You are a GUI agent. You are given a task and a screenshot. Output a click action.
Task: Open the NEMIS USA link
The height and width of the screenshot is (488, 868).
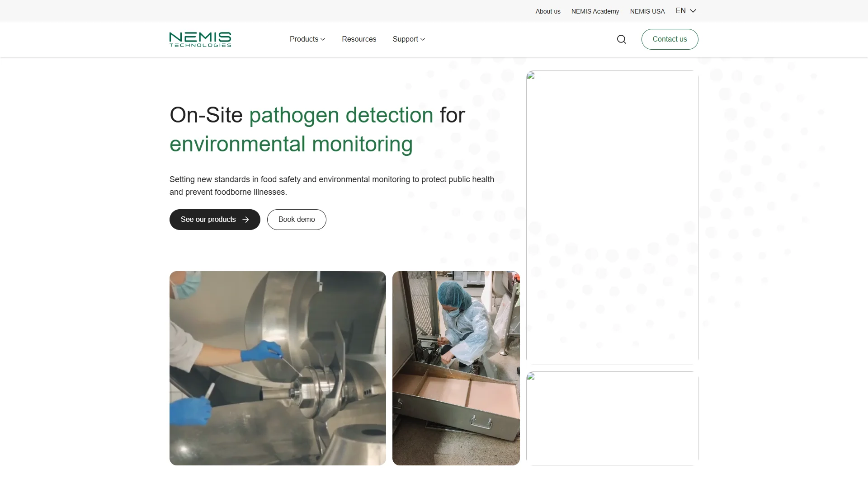click(x=647, y=11)
